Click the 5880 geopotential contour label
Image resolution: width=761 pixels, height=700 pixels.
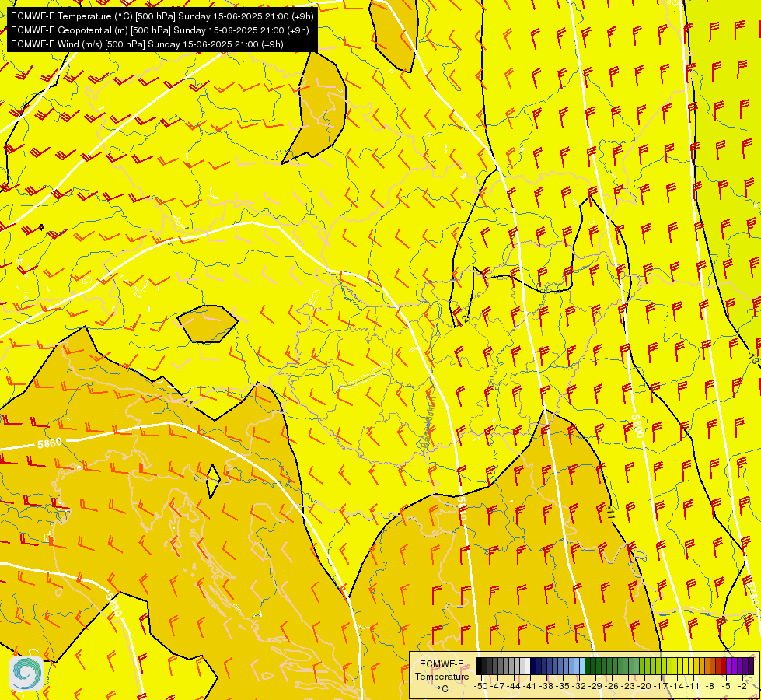(113, 604)
